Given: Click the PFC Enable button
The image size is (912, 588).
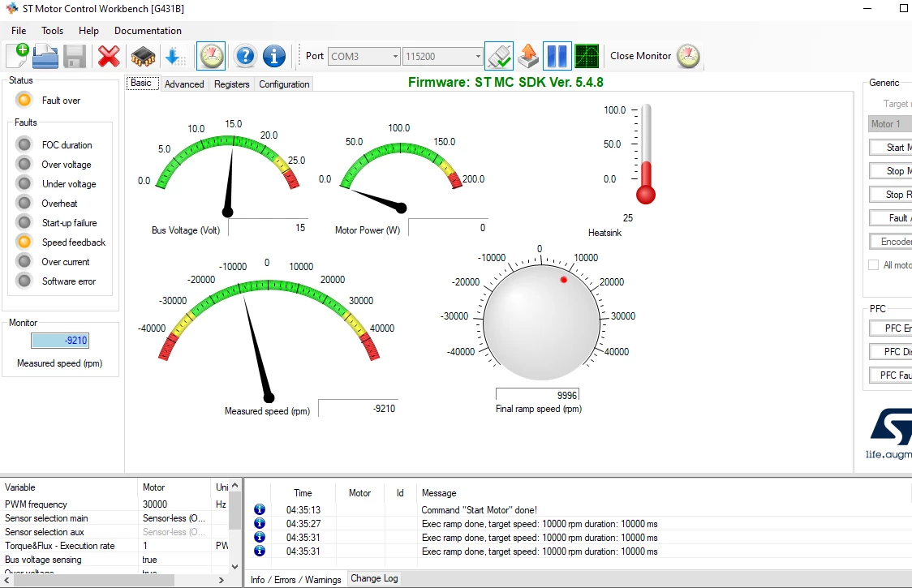Looking at the screenshot, I should tap(890, 328).
